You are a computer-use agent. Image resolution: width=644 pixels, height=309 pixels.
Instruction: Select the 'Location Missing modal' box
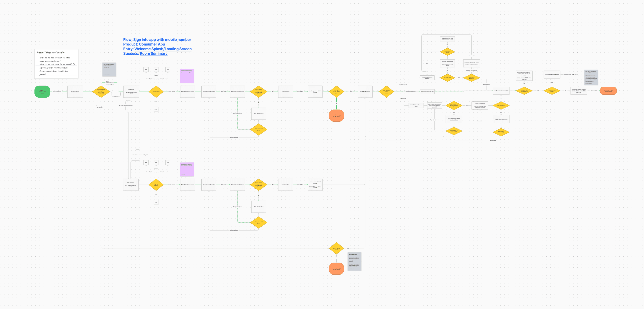471,63
